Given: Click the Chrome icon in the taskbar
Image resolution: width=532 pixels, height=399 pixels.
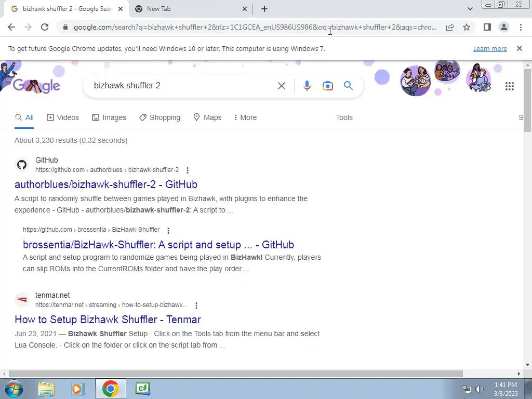Looking at the screenshot, I should pos(110,389).
